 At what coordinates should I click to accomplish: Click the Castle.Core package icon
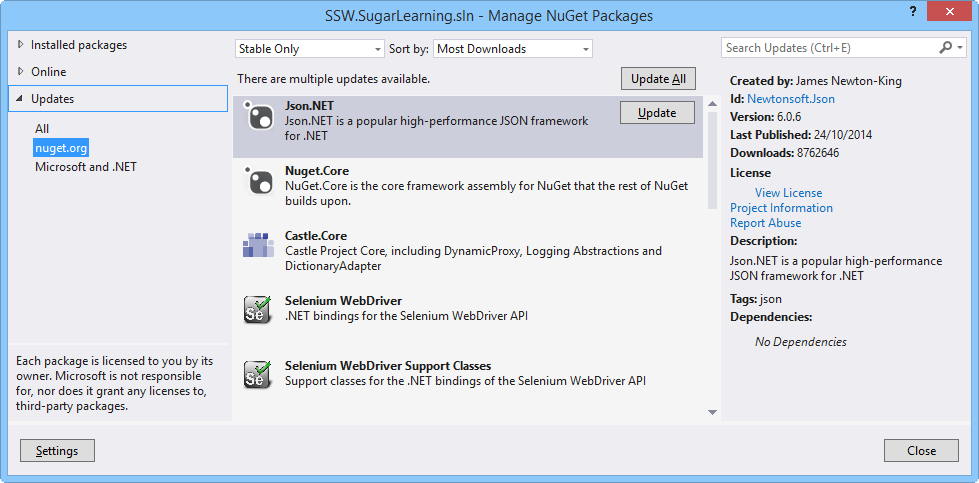pos(258,245)
